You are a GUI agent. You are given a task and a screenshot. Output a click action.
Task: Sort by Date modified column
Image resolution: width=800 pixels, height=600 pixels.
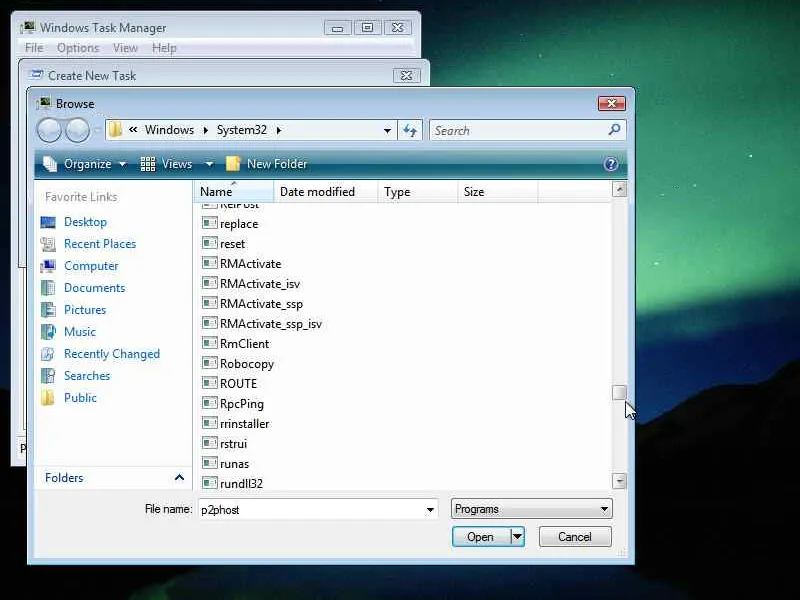(x=326, y=192)
